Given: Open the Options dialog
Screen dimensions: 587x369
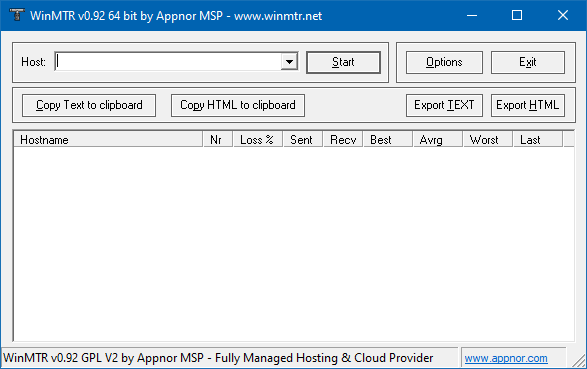Looking at the screenshot, I should 444,62.
